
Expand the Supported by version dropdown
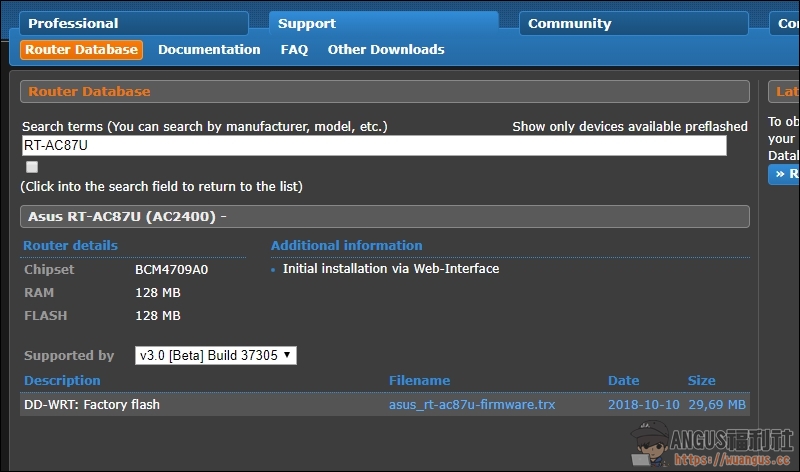pos(216,355)
